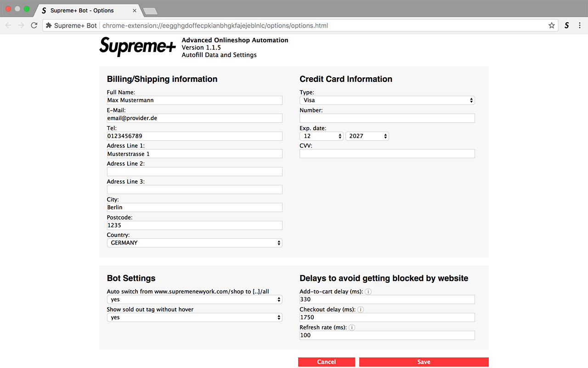This screenshot has height=368, width=588.
Task: Click the Billing/Shipping information heading
Action: click(162, 79)
